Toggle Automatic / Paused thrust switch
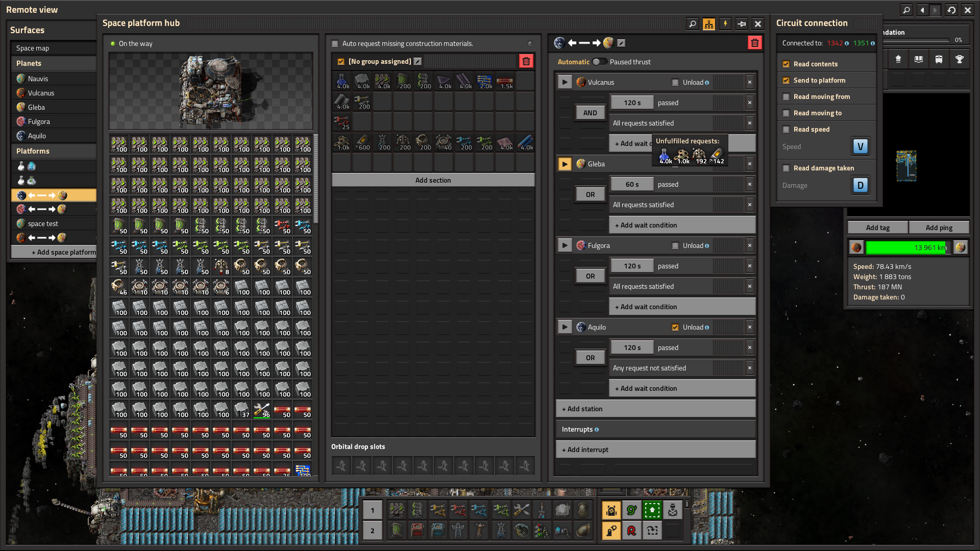 coord(600,62)
